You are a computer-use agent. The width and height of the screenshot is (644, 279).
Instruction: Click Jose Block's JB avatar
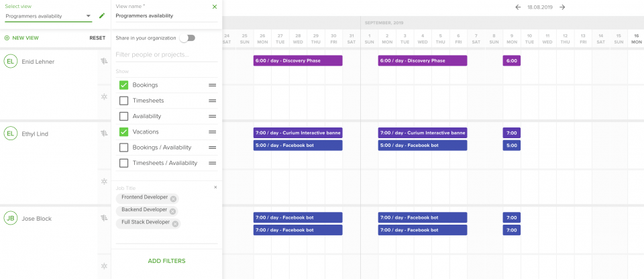(x=10, y=218)
